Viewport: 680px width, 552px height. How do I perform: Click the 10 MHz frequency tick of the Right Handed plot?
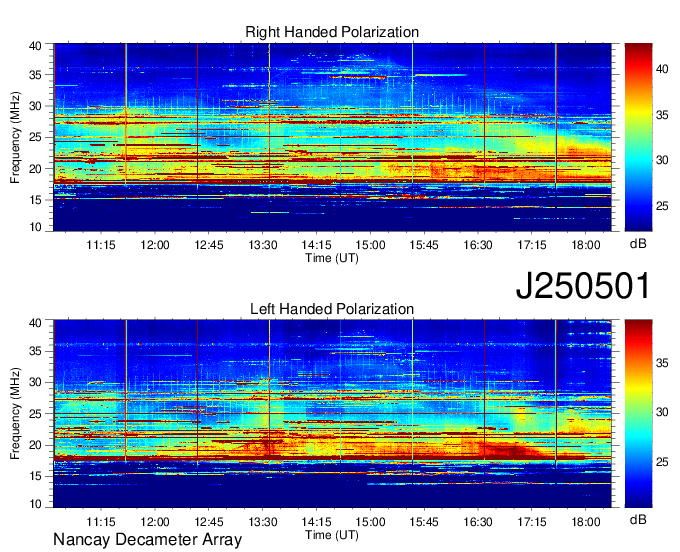[x=35, y=227]
